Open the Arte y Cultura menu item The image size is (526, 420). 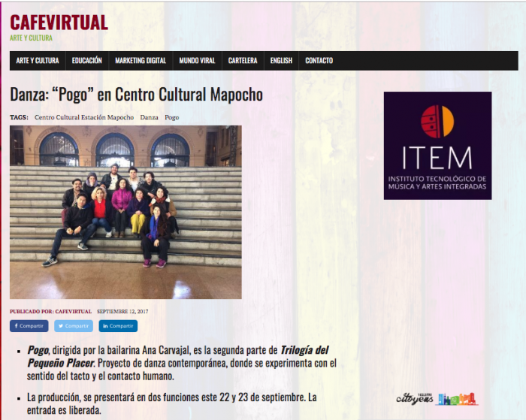38,61
